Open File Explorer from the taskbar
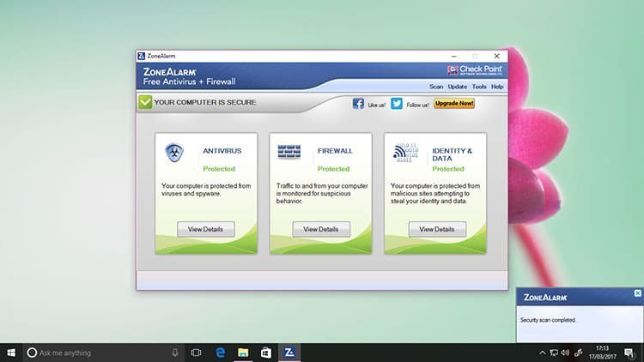Screen dimensions: 644x362 point(243,353)
